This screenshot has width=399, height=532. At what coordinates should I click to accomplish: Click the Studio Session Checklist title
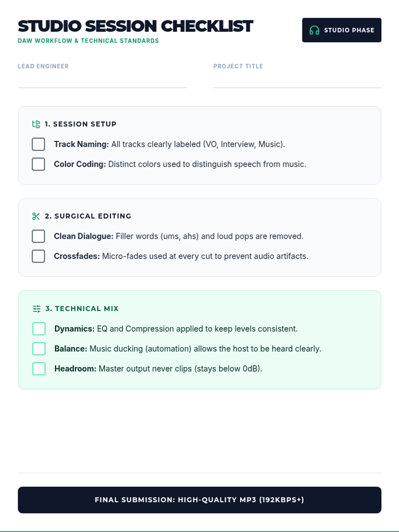point(135,26)
